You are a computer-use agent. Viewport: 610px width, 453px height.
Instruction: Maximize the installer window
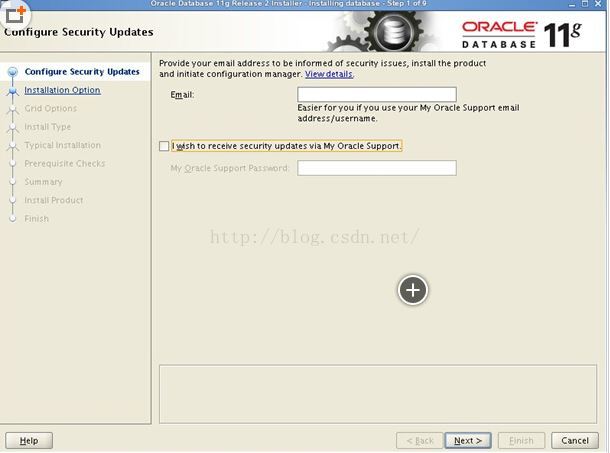585,4
